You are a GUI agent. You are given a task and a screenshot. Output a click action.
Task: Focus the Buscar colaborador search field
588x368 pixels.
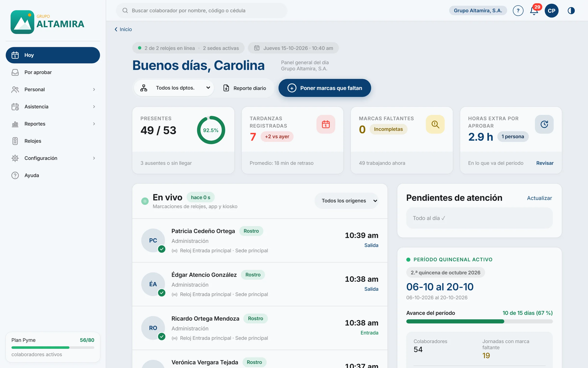[201, 11]
